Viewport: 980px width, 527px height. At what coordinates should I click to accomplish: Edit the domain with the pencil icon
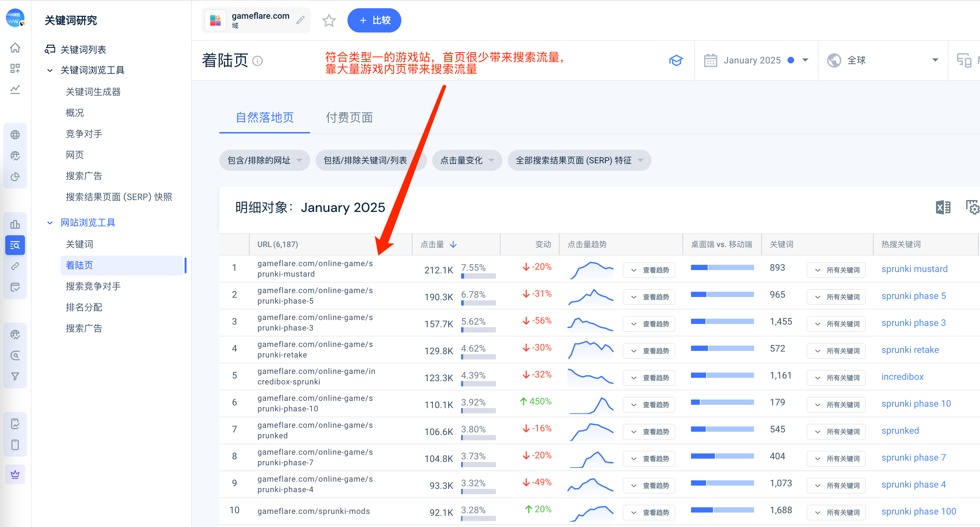click(x=301, y=20)
